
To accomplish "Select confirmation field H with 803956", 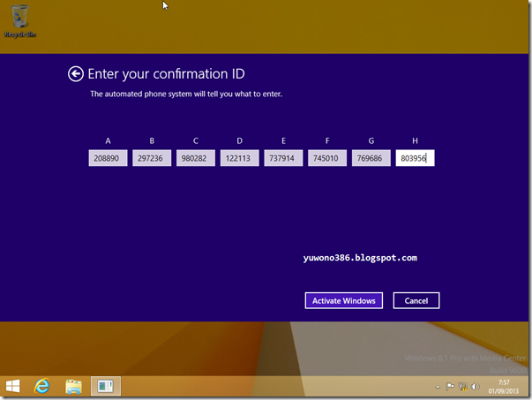I will 415,158.
